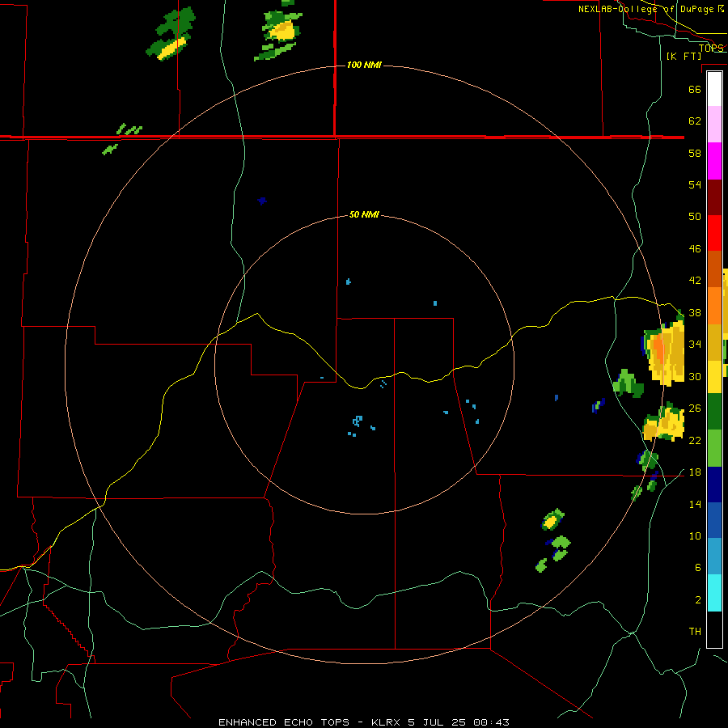Pick the cyan legend swatch near 2

click(x=714, y=593)
